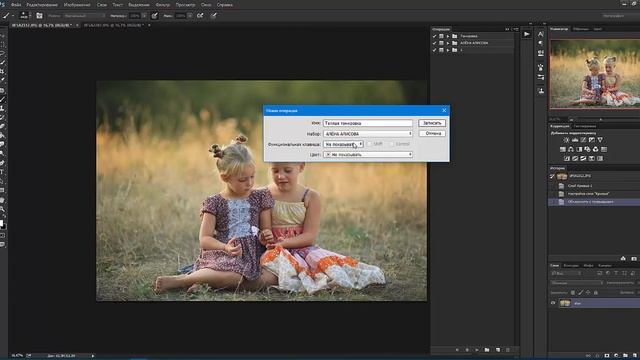640x360 pixels.
Task: Select the Move tool in the toolbox
Action: 2,36
